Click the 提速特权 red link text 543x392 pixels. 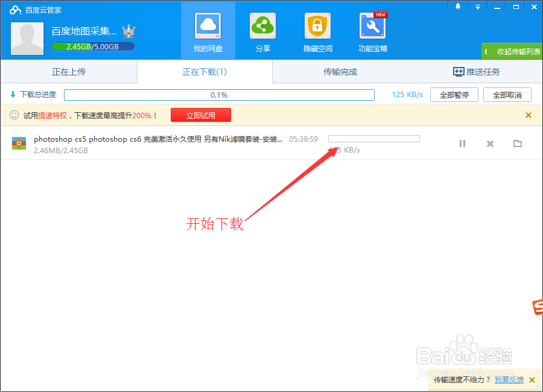tap(52, 116)
